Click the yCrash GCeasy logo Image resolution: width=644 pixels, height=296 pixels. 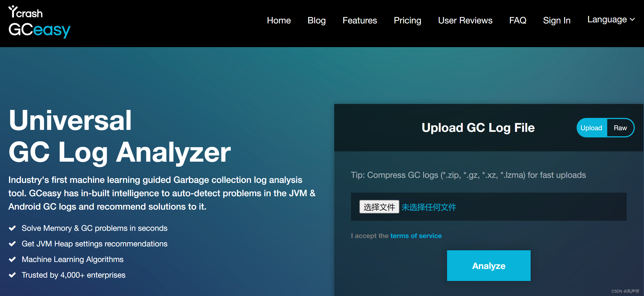[x=39, y=22]
